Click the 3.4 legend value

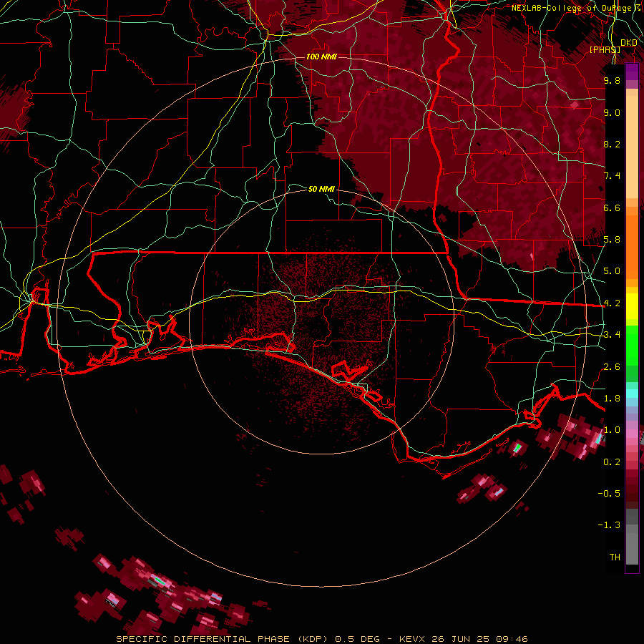612,335
